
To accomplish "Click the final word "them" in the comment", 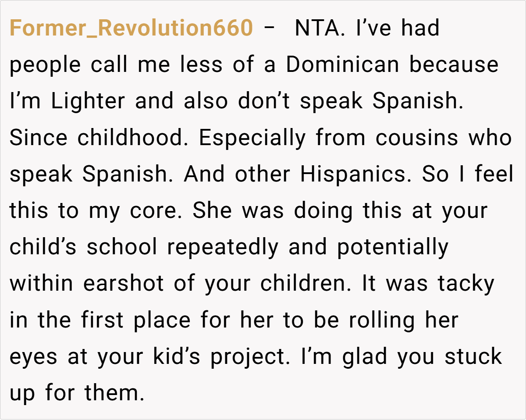I will click(x=114, y=393).
